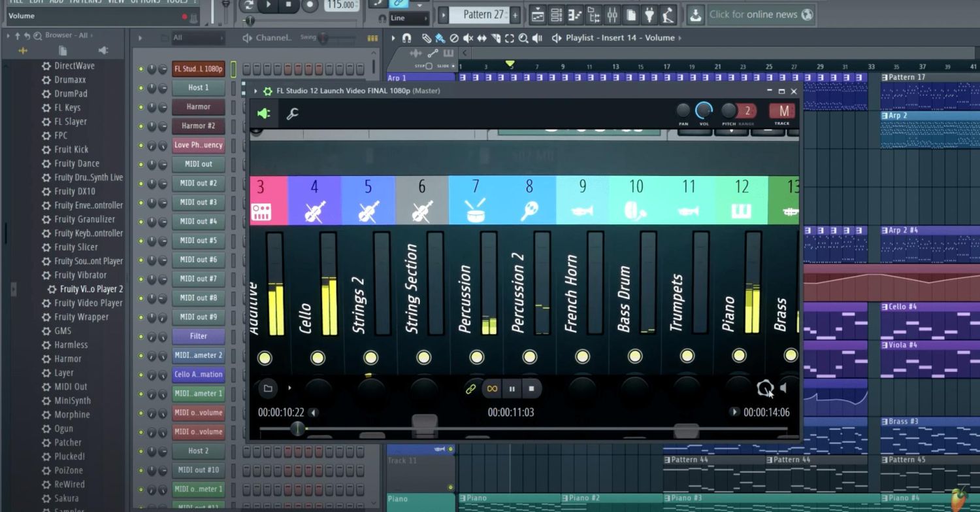Select the bass drum icon on pad 10

(x=636, y=211)
